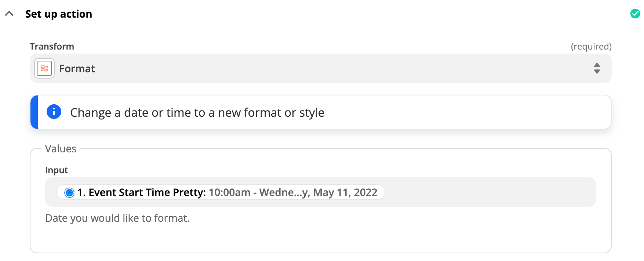The image size is (644, 261).
Task: Click the (required) indicator text
Action: click(591, 46)
